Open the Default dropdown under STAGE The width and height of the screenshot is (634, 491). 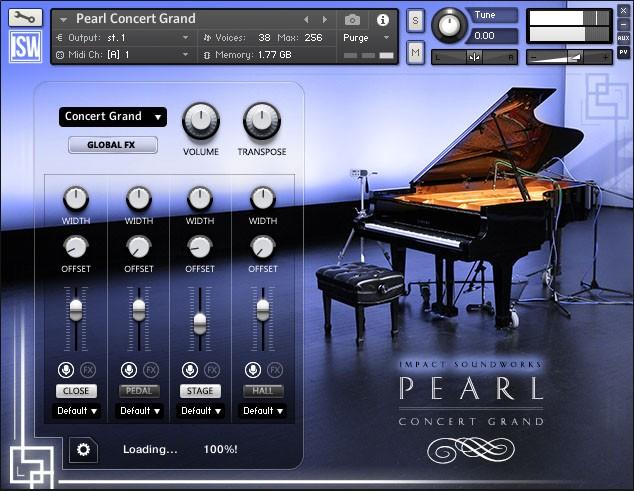click(x=200, y=411)
